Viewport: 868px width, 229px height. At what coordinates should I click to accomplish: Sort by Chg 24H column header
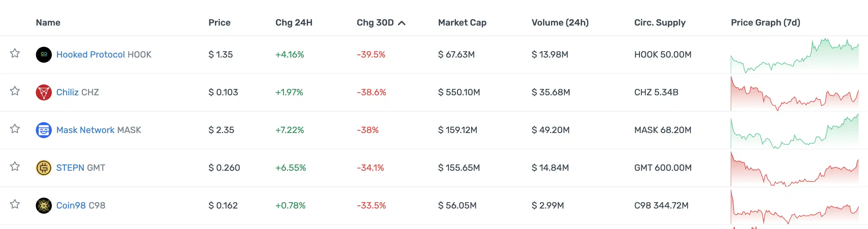[x=294, y=23]
